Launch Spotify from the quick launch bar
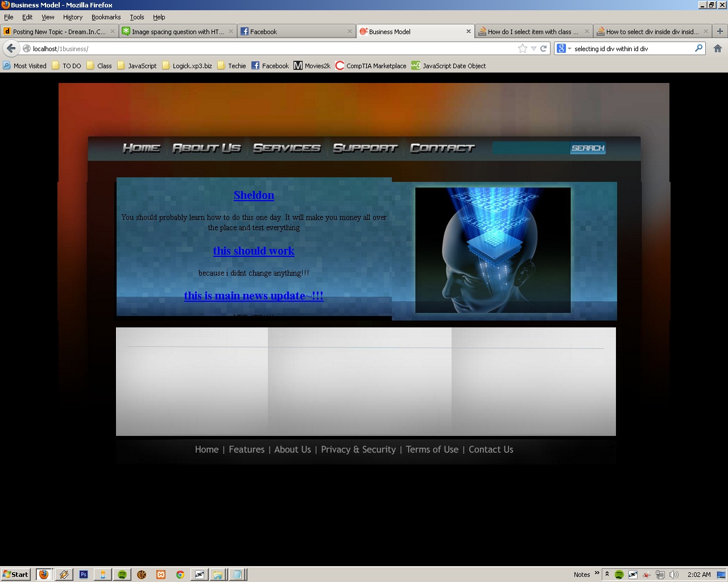Viewport: 728px width, 582px height. 122,575
